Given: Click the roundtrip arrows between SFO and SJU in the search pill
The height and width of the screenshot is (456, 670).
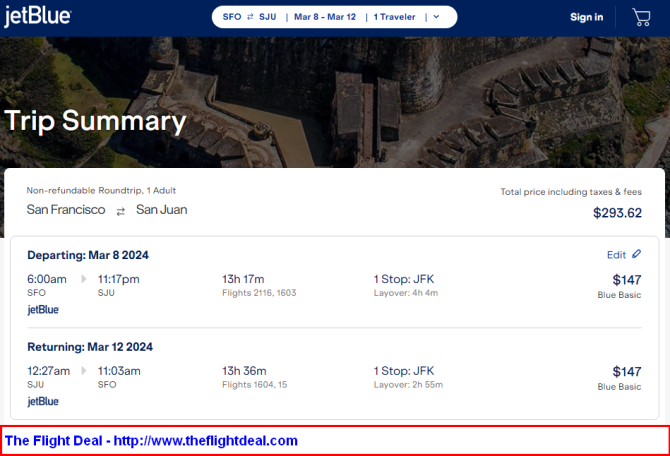Looking at the screenshot, I should coord(250,17).
